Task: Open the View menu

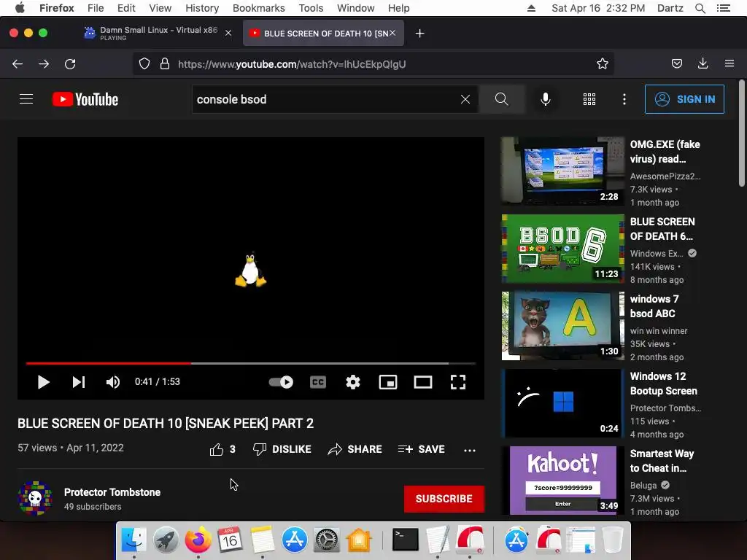Action: coord(160,8)
